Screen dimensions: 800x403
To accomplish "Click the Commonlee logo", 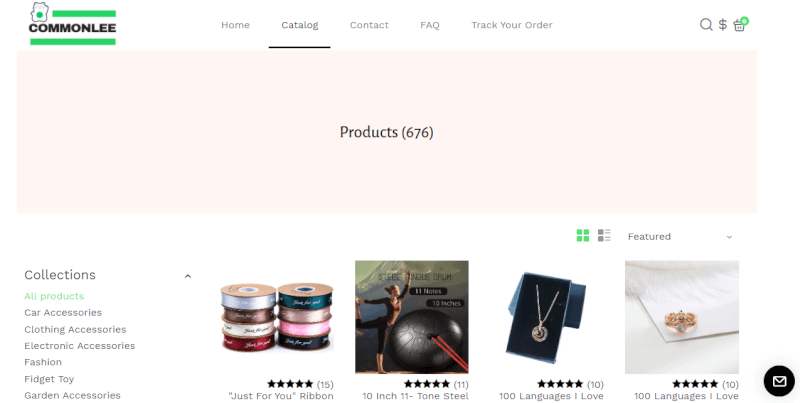I will pyautogui.click(x=72, y=23).
